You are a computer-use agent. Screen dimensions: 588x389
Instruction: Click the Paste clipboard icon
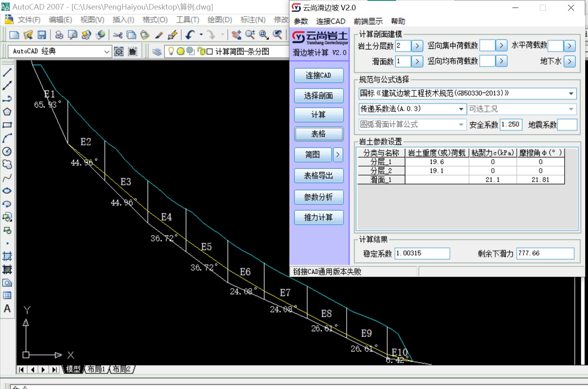tap(145, 35)
